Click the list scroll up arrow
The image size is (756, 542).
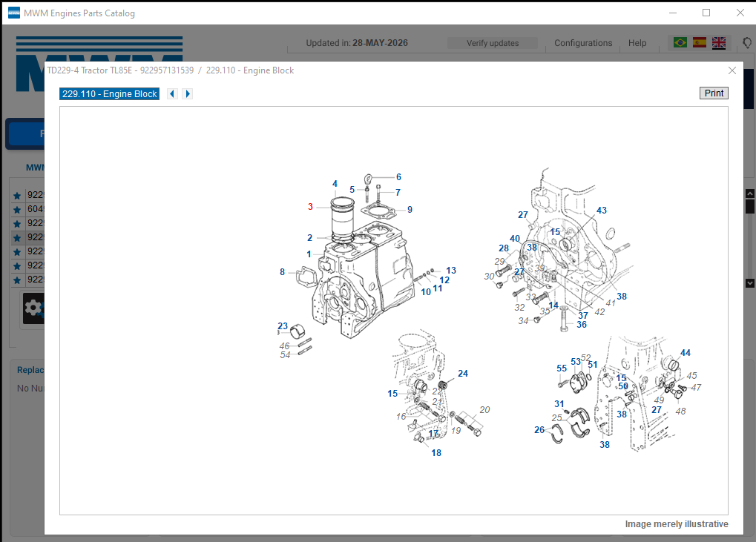tap(750, 194)
